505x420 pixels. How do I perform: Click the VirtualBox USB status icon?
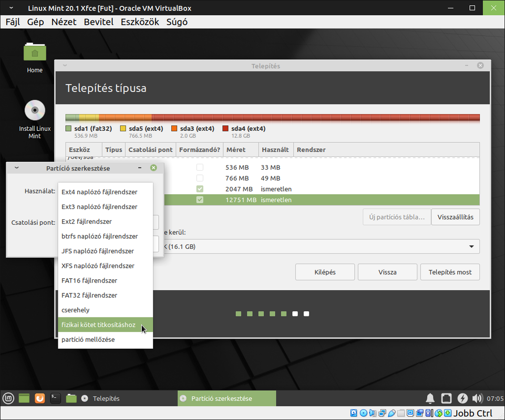point(391,413)
